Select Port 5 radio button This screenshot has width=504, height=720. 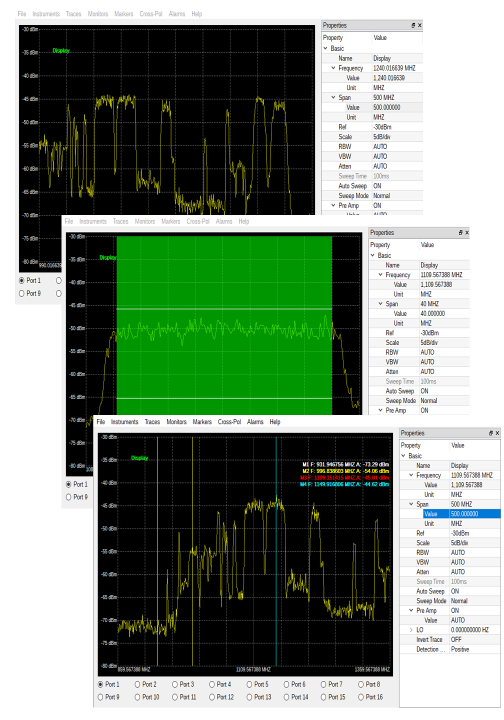pyautogui.click(x=249, y=684)
